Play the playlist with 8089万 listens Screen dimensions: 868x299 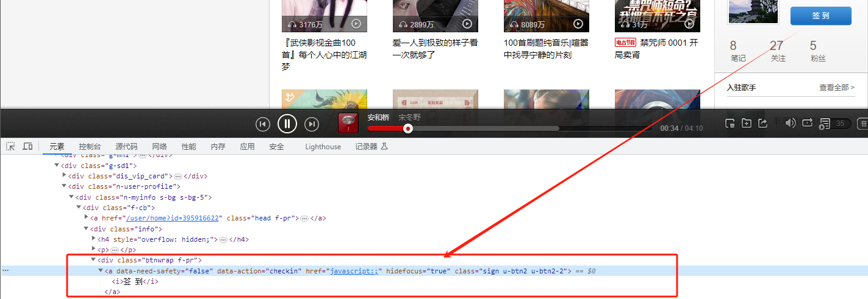578,24
